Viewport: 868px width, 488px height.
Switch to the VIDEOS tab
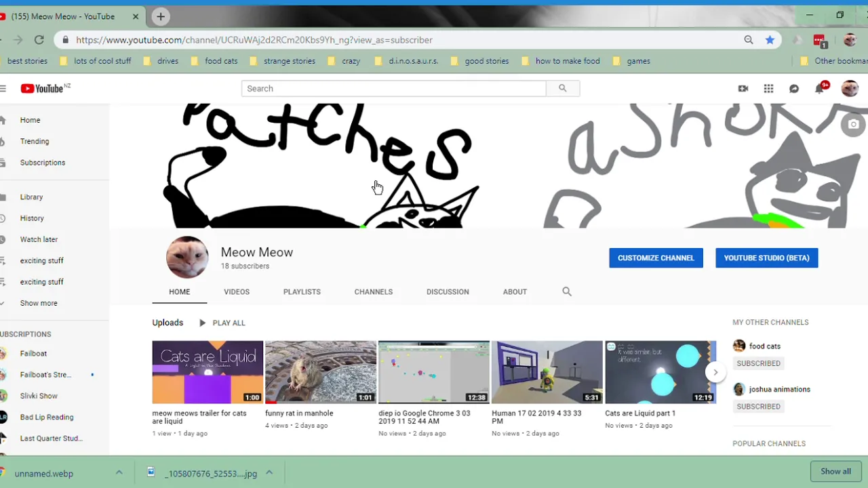[x=237, y=291]
